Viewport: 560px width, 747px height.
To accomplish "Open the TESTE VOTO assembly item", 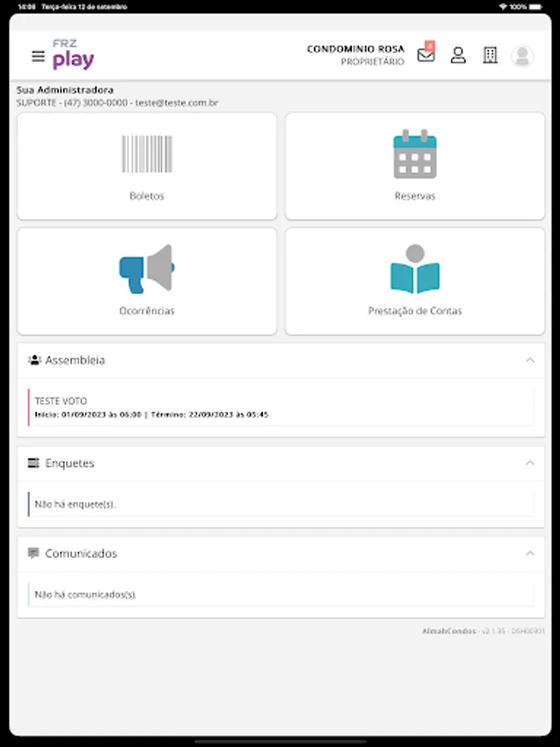I will (x=281, y=408).
